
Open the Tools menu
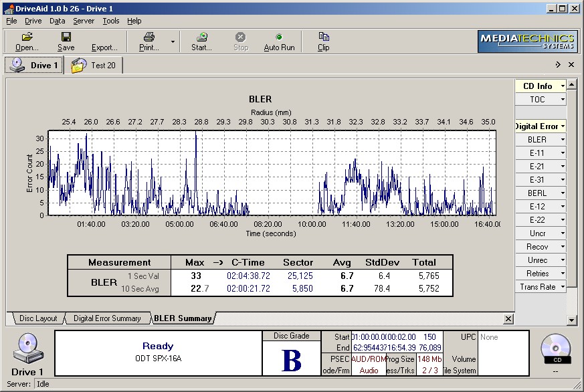click(x=111, y=21)
